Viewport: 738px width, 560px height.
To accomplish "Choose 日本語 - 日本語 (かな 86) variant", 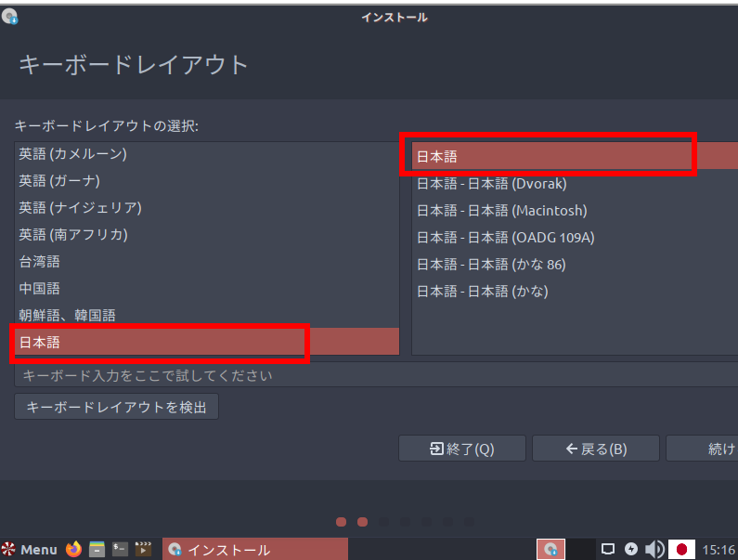I will point(575,265).
